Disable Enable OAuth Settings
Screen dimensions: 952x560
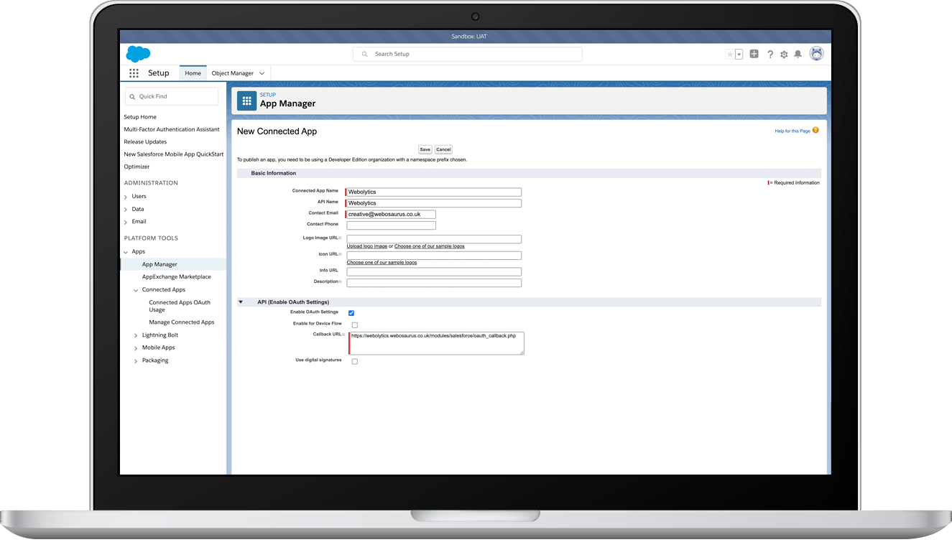pos(351,312)
